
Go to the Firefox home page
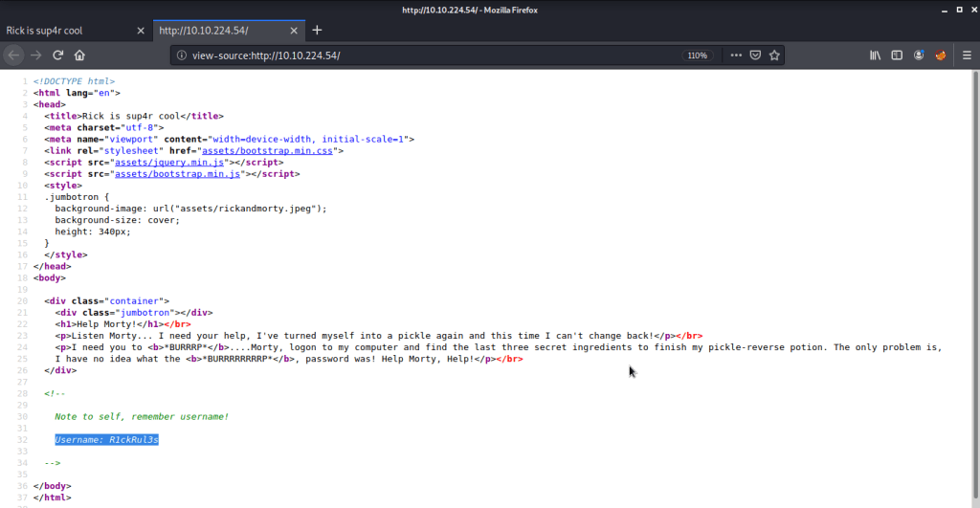point(80,55)
